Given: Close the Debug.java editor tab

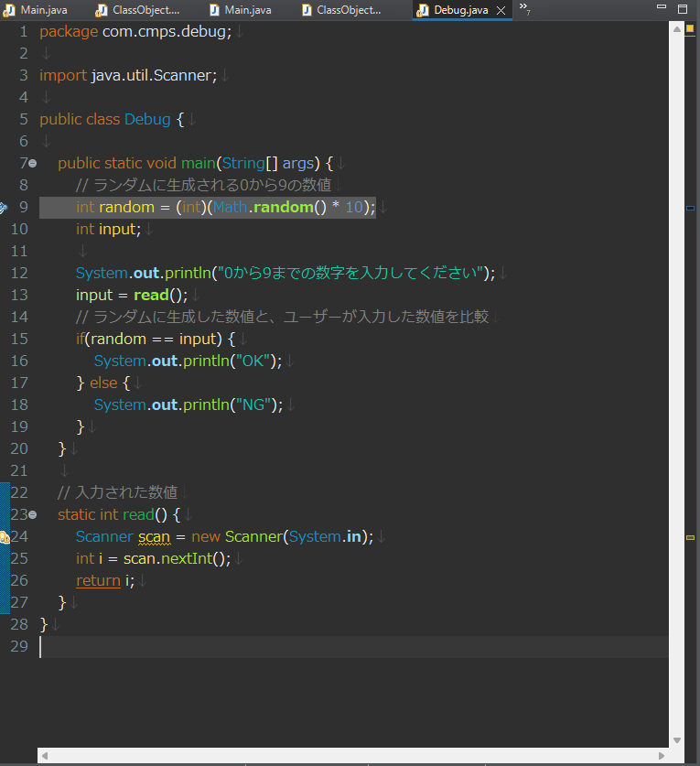Looking at the screenshot, I should pos(499,10).
